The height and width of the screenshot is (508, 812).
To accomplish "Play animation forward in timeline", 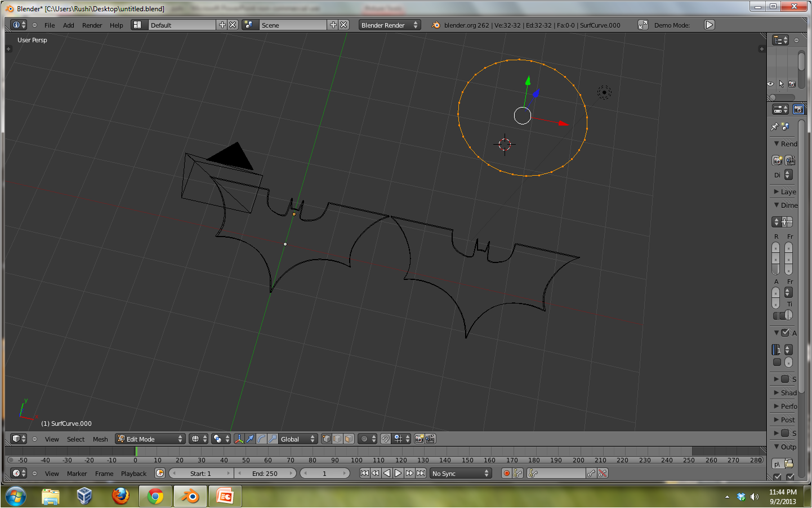I will point(398,473).
